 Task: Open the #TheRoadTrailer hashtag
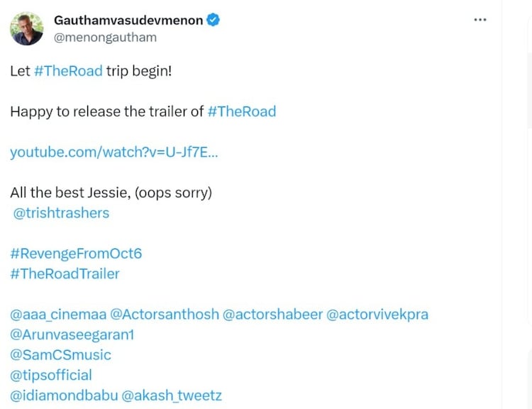65,273
